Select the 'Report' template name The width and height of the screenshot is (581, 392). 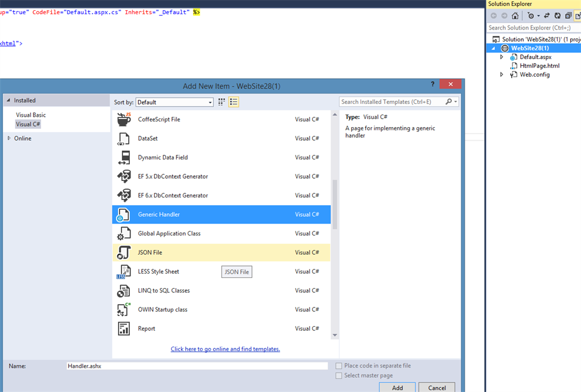point(146,328)
